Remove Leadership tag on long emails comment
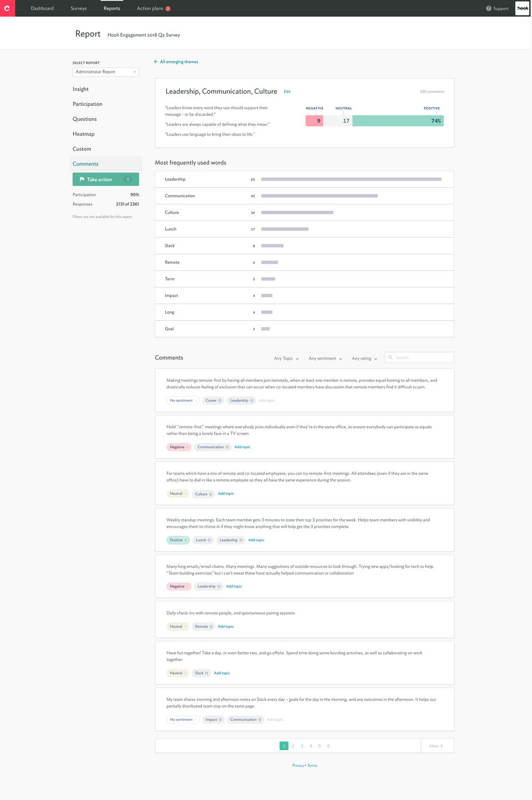532x800 pixels. (x=218, y=587)
